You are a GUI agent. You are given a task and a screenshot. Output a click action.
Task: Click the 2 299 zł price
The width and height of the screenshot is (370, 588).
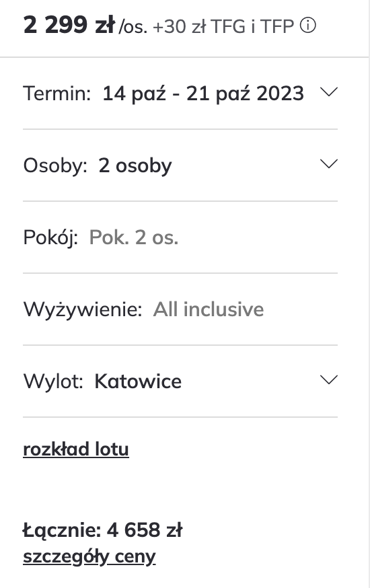coord(69,25)
